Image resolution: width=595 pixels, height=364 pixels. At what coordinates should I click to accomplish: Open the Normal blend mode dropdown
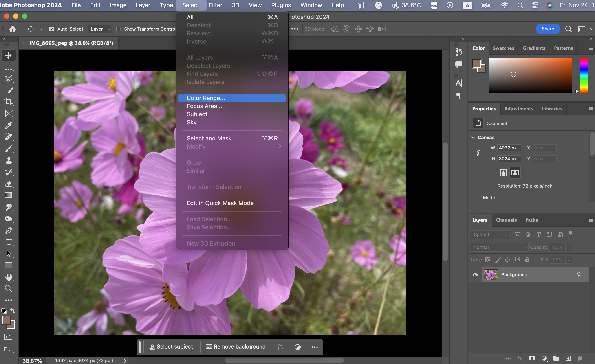tap(499, 247)
